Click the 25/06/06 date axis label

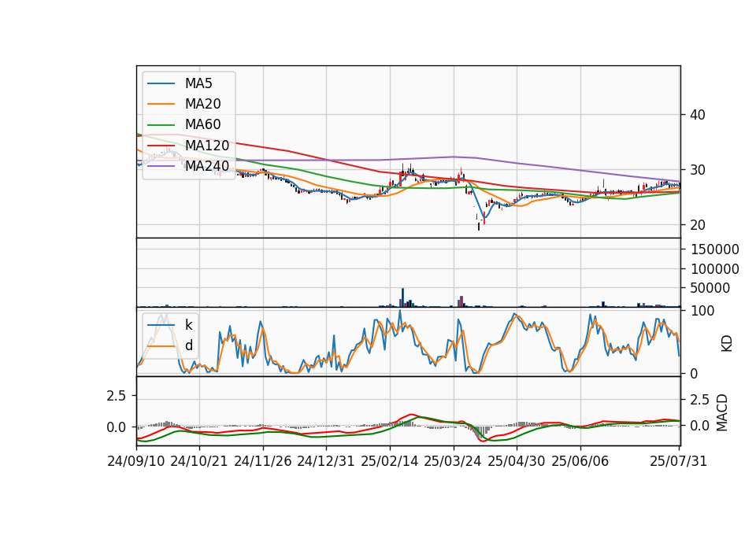point(580,461)
